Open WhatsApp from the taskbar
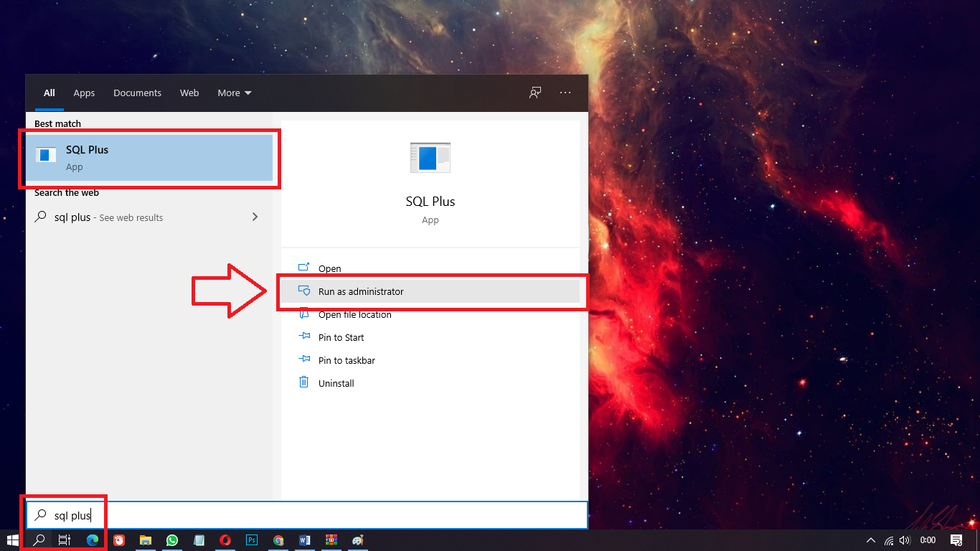This screenshot has width=980, height=551. (x=172, y=540)
